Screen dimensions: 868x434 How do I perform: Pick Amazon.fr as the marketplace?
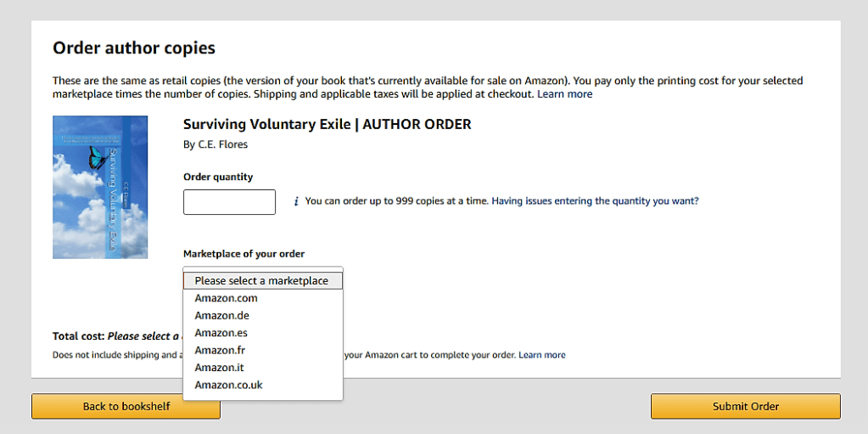click(221, 350)
